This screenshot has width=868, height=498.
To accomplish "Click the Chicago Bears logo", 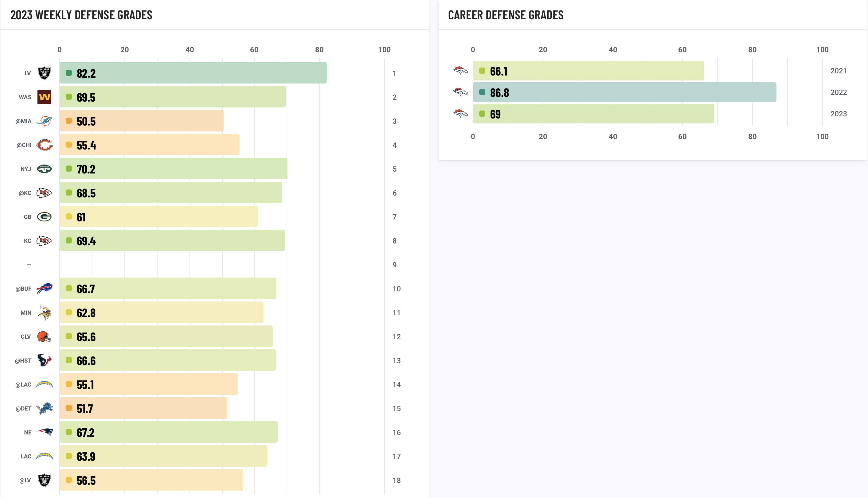I will click(x=44, y=145).
